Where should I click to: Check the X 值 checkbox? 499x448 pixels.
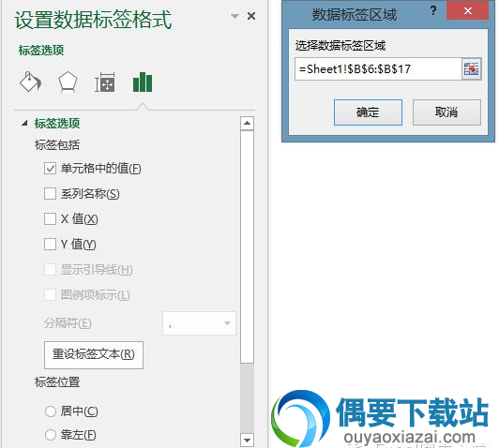(x=50, y=218)
